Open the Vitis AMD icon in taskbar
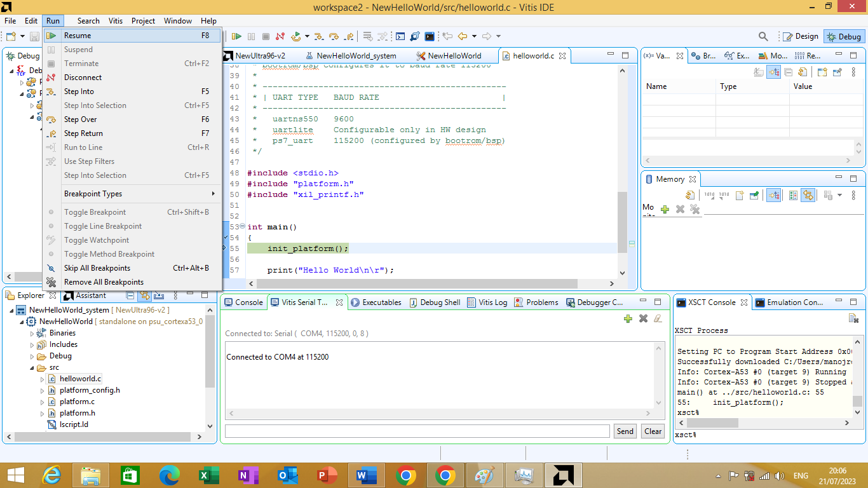 tap(563, 475)
